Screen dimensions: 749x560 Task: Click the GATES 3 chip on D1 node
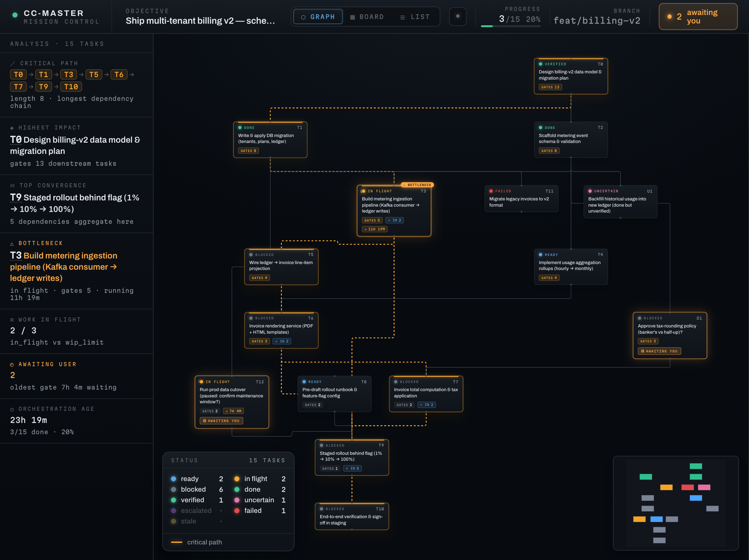pyautogui.click(x=648, y=341)
